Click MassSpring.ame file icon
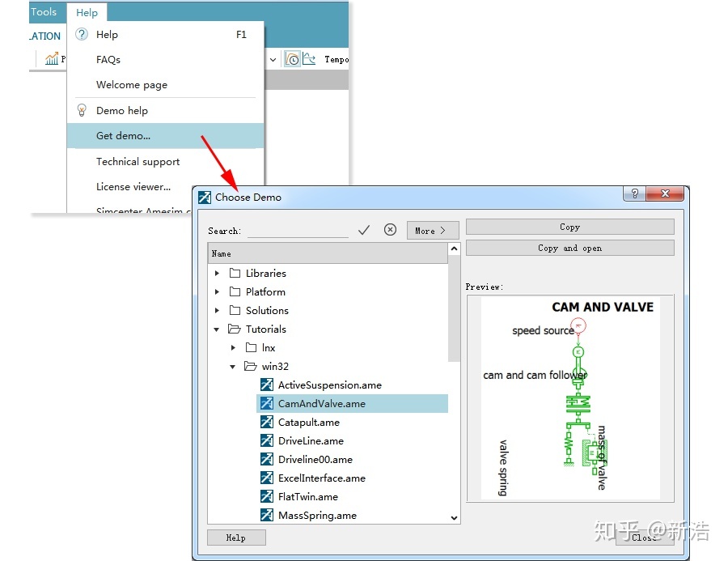Viewport: 728px width, 561px height. point(266,515)
